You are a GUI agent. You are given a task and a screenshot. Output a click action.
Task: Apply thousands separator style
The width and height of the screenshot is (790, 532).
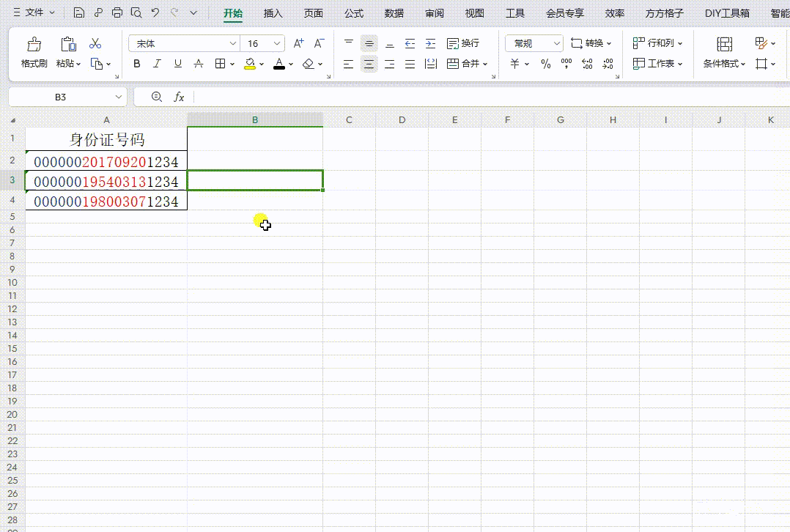click(566, 64)
